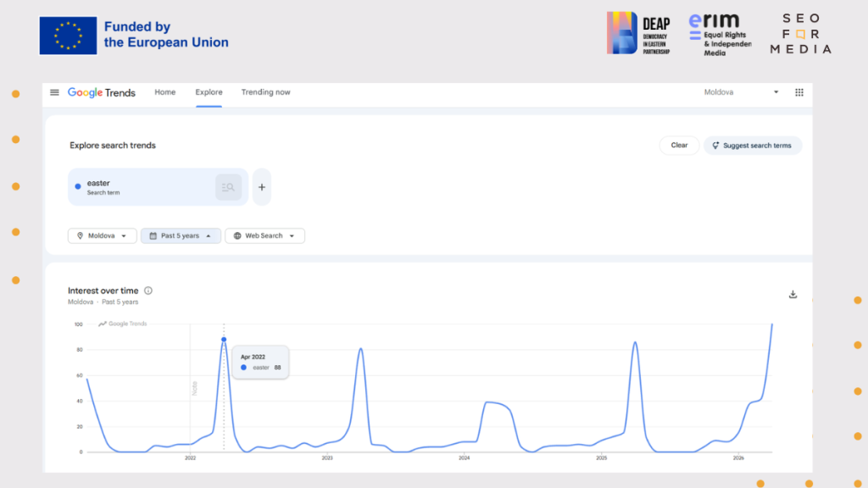Open the hamburger main menu
This screenshot has height=488, width=868.
point(54,92)
